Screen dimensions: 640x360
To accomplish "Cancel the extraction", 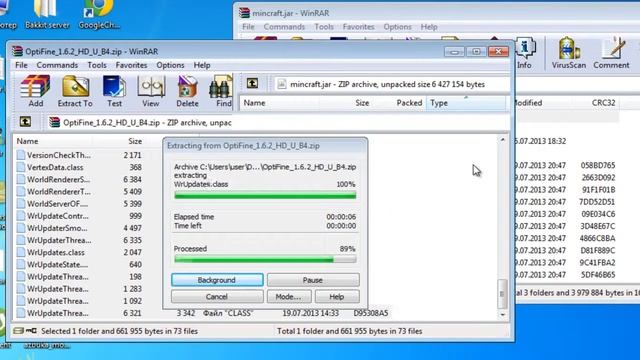I will coord(217,297).
